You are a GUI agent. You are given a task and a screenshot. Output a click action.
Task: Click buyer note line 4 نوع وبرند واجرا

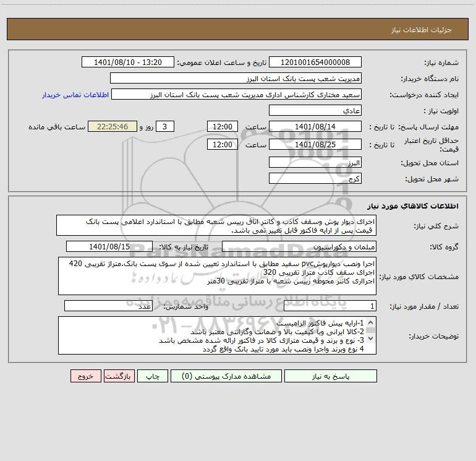[x=283, y=350]
